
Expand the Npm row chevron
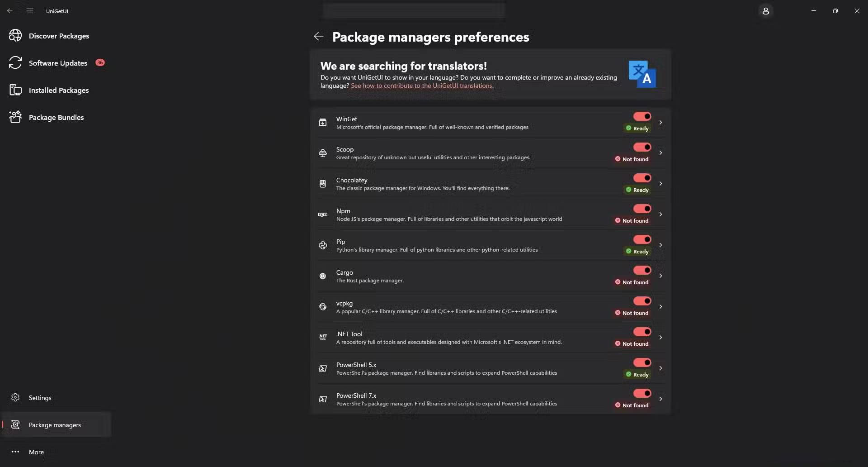[660, 214]
